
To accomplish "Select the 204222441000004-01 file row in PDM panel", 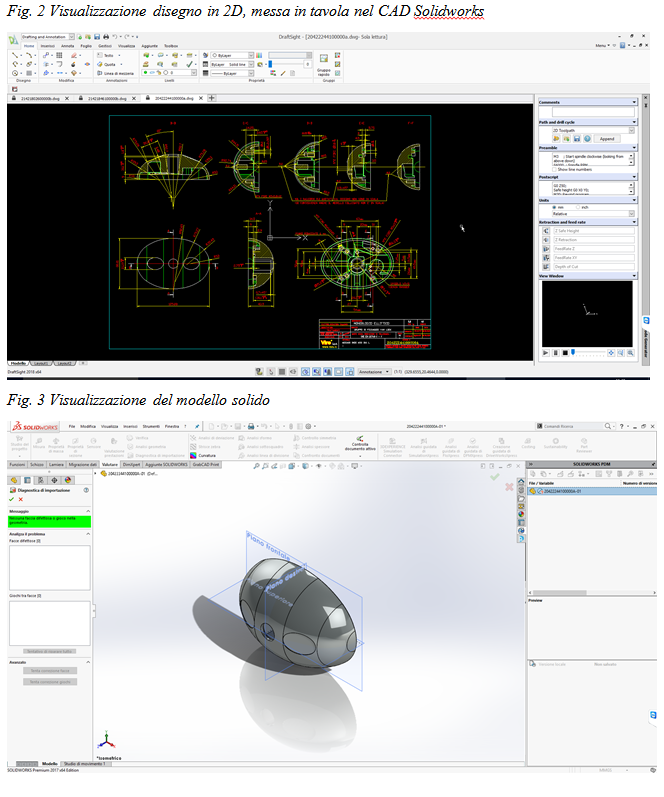I will pos(592,492).
